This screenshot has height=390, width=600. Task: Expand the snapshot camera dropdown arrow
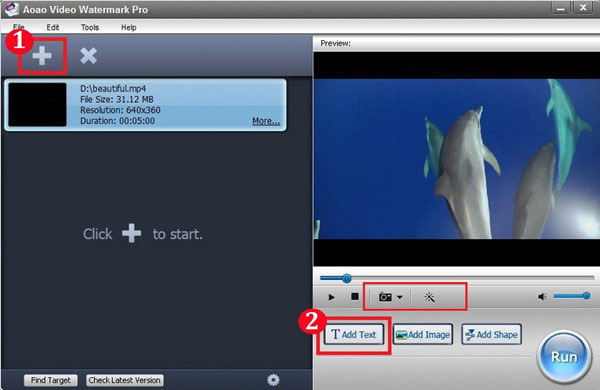[x=399, y=297]
